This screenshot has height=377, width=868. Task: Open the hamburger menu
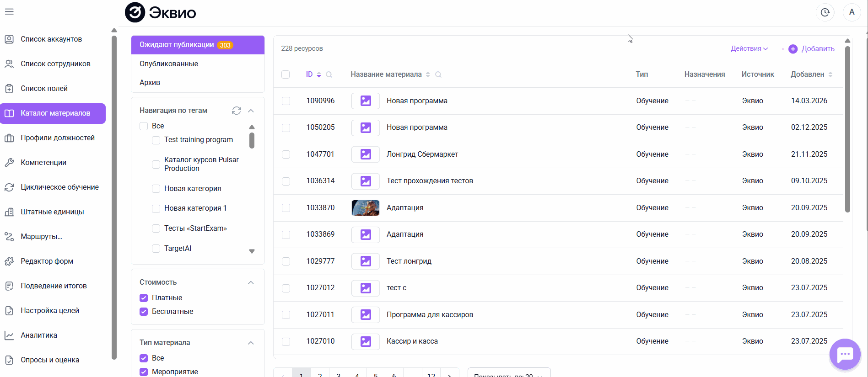coord(9,12)
